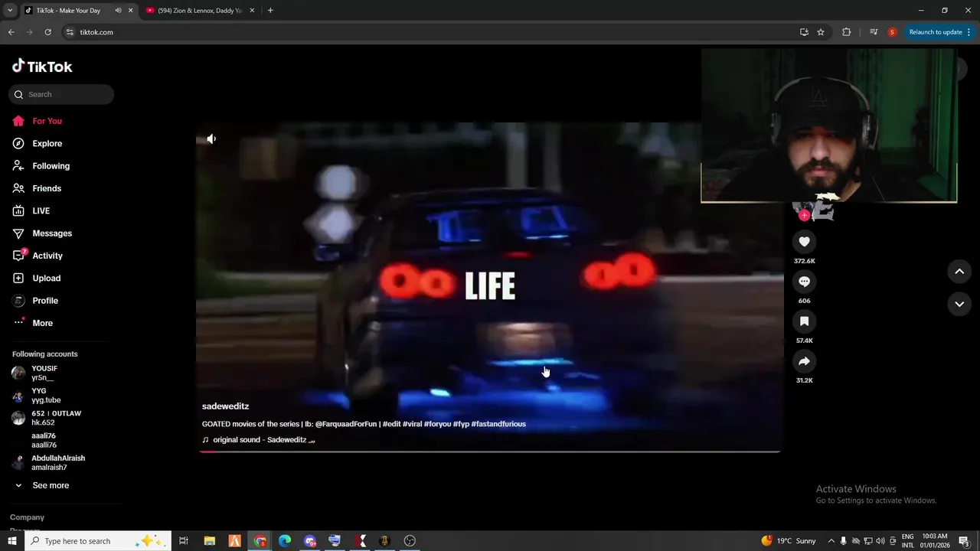Open sadeweditz creator username
Screen dimensions: 980x551
(225, 406)
